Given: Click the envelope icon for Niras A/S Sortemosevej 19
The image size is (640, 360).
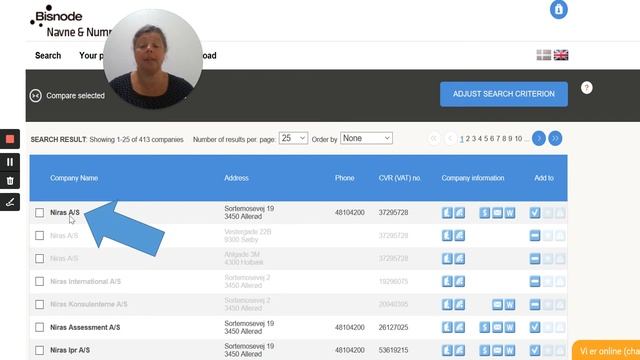Looking at the screenshot, I should point(497,213).
